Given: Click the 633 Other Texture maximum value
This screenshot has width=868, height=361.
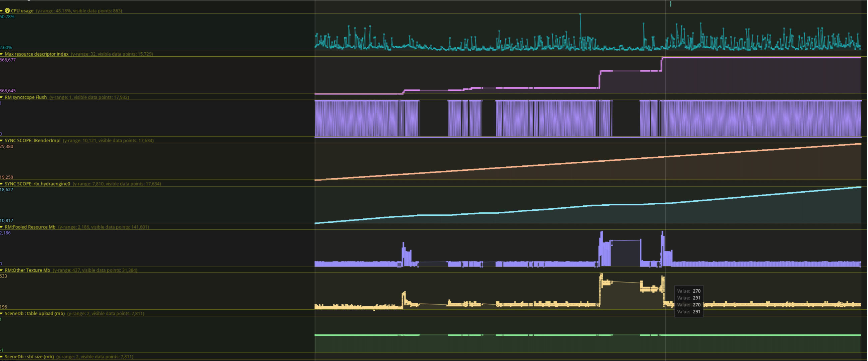Looking at the screenshot, I should coord(3,276).
